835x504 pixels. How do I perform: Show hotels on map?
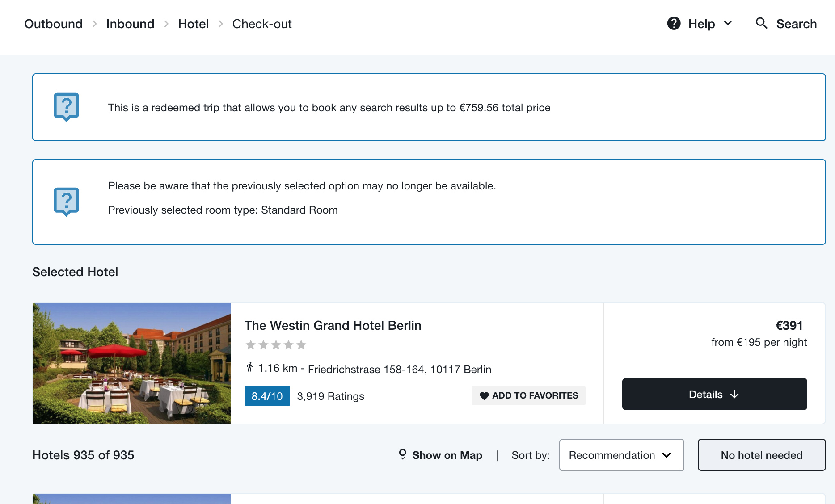pos(447,455)
